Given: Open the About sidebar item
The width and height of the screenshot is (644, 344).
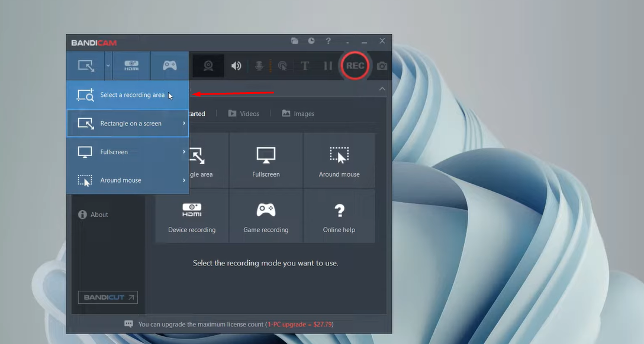Looking at the screenshot, I should pos(94,215).
